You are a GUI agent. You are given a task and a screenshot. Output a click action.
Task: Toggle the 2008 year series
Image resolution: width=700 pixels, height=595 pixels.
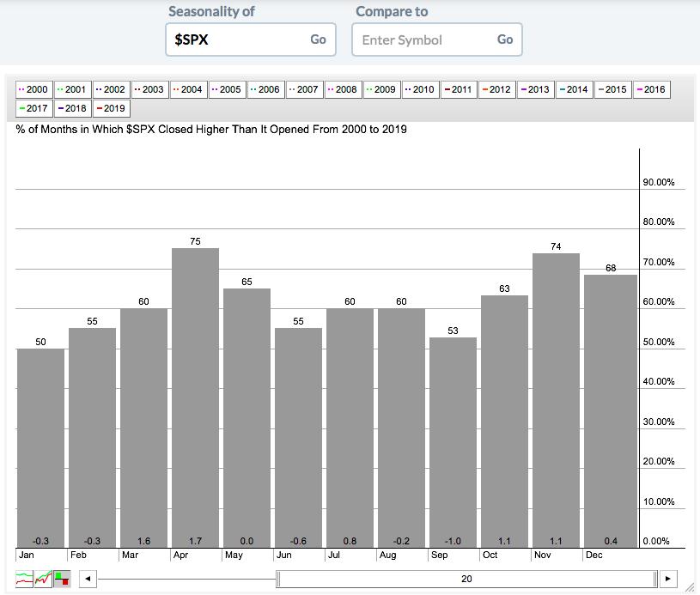[344, 89]
